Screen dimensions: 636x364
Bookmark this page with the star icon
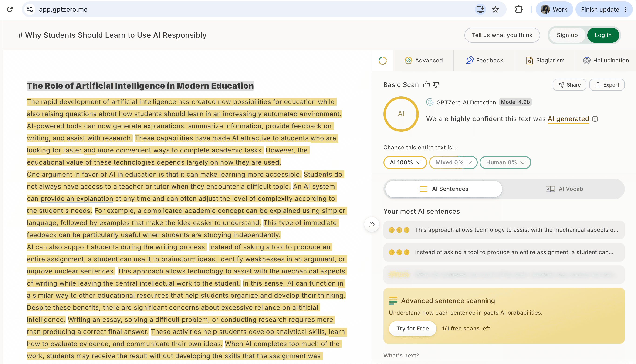pos(495,10)
